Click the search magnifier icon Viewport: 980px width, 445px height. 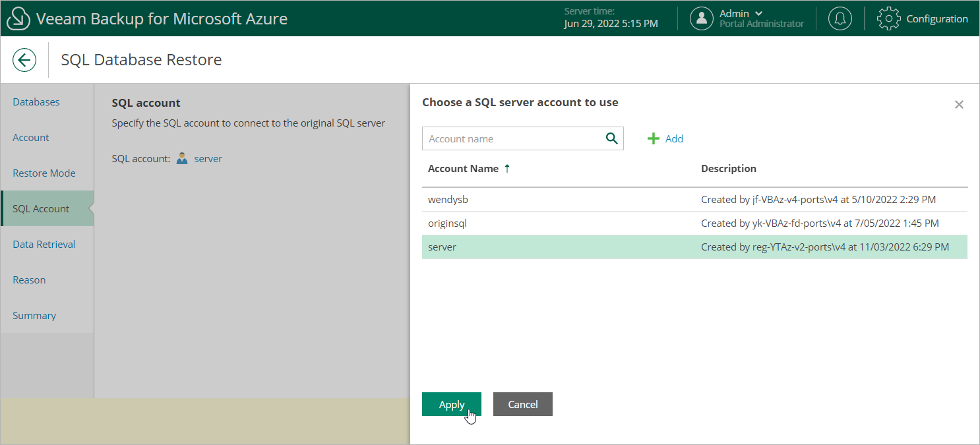click(611, 138)
